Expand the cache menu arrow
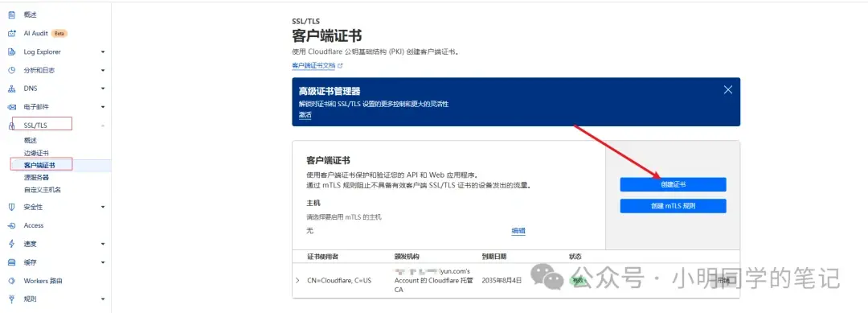Screen dimensions: 868x313 tap(103, 262)
